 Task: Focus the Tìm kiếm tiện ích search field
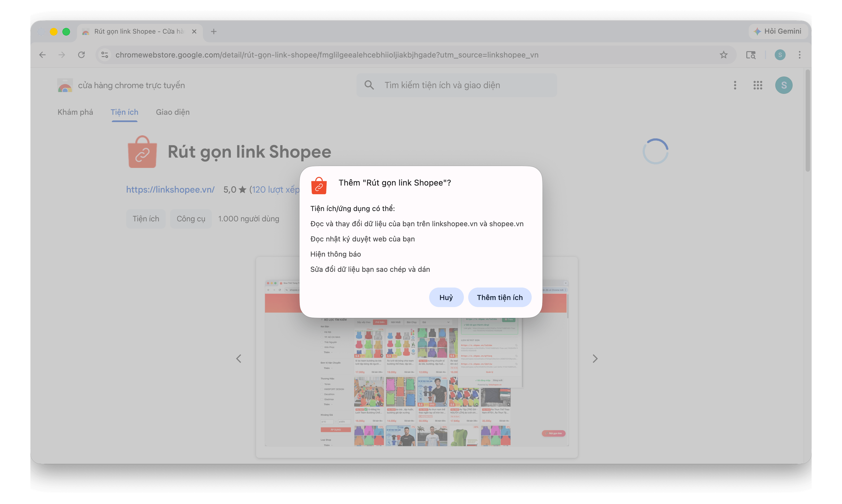point(457,85)
